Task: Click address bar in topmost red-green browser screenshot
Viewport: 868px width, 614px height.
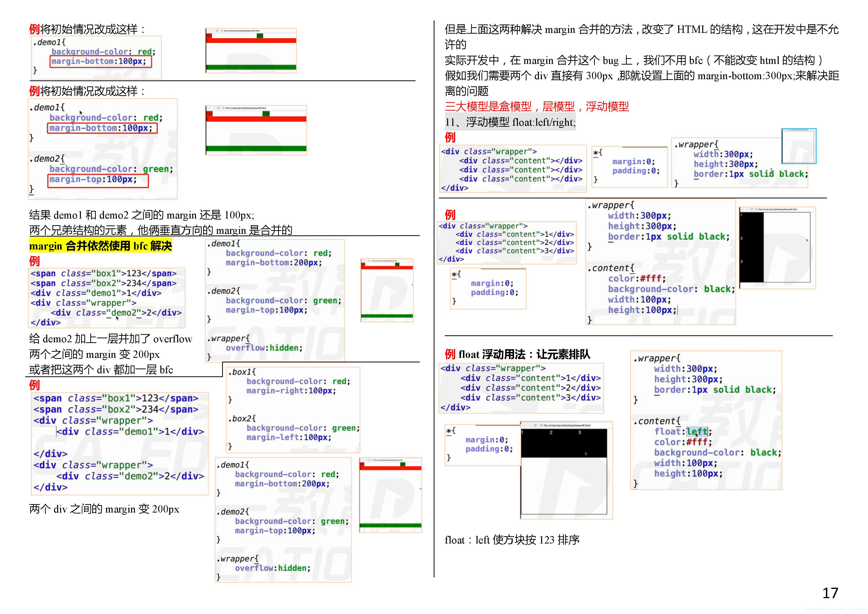Action: coord(242,31)
